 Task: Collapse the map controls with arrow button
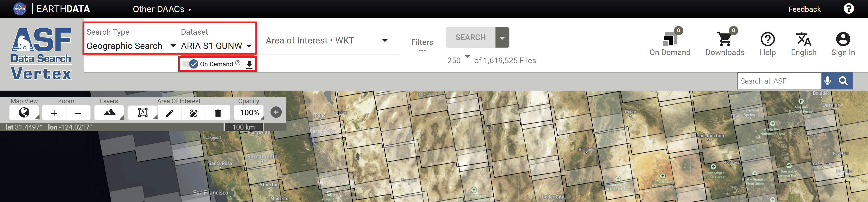[x=276, y=112]
